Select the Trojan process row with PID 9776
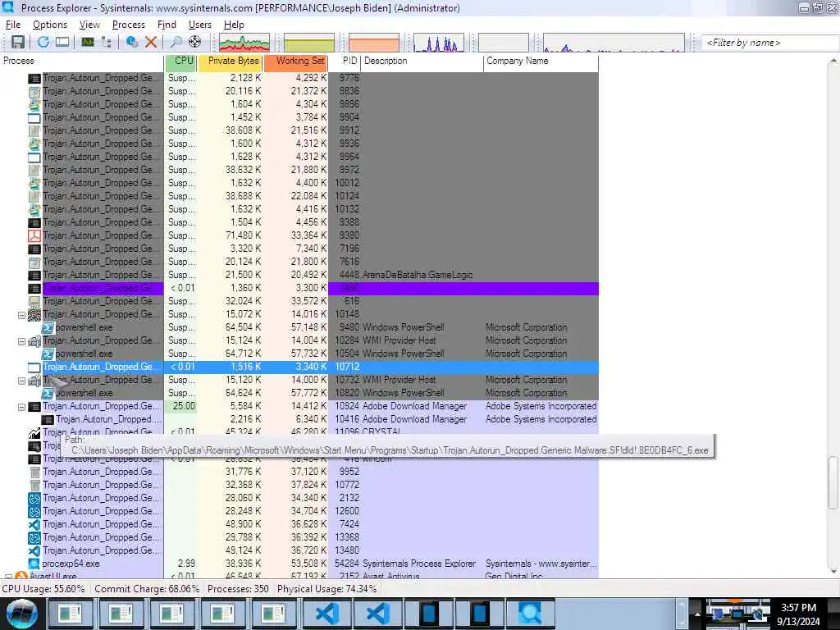 [x=299, y=78]
